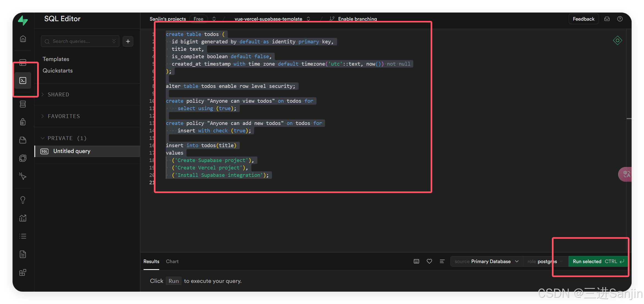Expand the SHARED queries section
This screenshot has height=304, width=644.
coord(58,94)
